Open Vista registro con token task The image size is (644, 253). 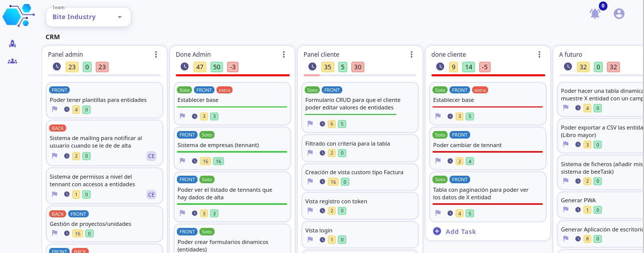(x=360, y=206)
